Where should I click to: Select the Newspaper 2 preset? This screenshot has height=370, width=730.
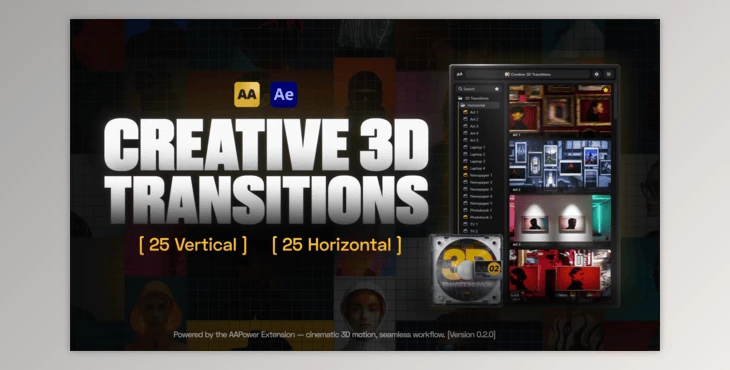(x=477, y=182)
